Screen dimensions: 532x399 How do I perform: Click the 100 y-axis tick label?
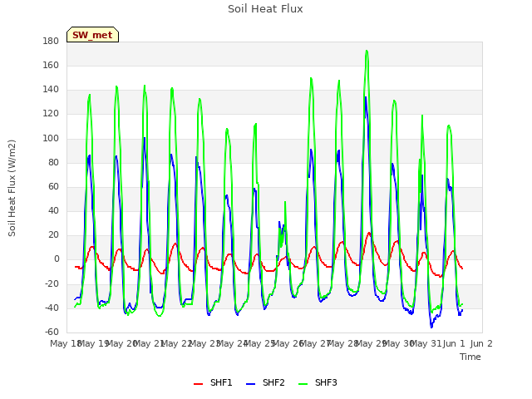(51, 138)
